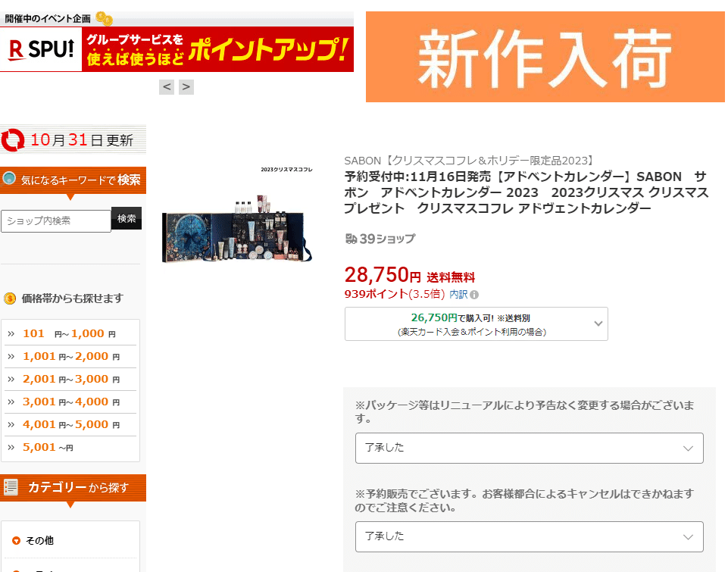728x572 pixels.
Task: Click the black 検索 search button
Action: (x=127, y=218)
